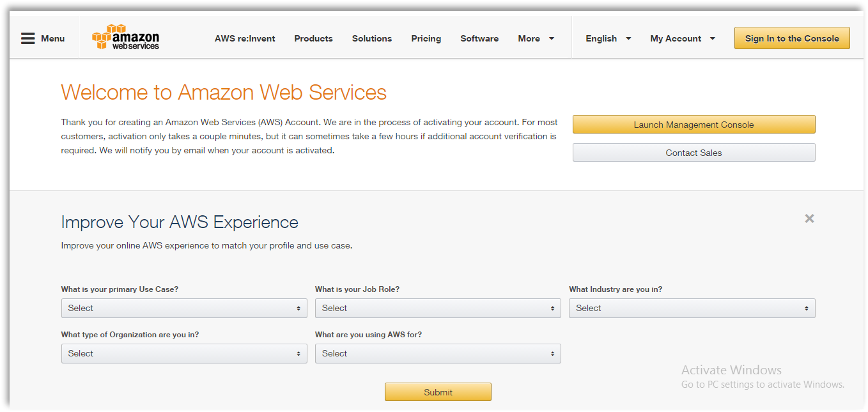Click Sign In to the Console button
The width and height of the screenshot is (868, 412).
click(792, 38)
